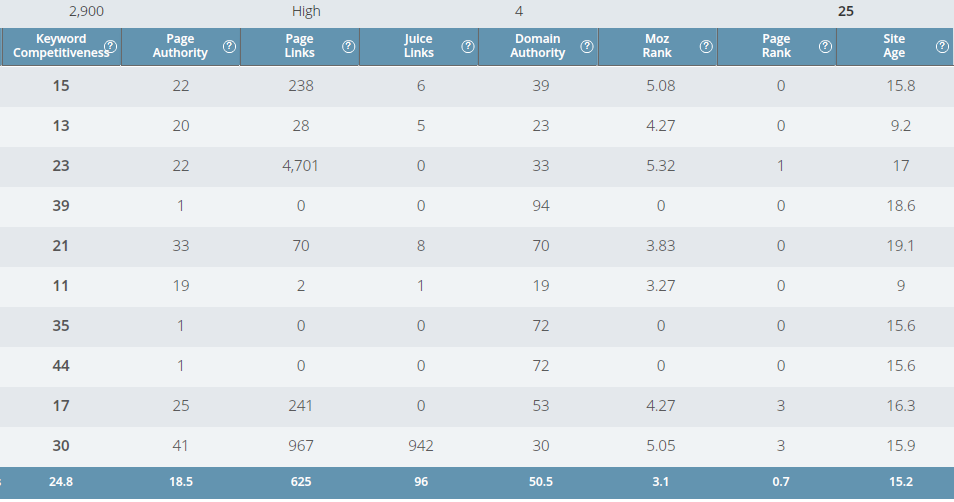Click the Moz Rank question mark icon
This screenshot has width=954, height=502.
706,46
